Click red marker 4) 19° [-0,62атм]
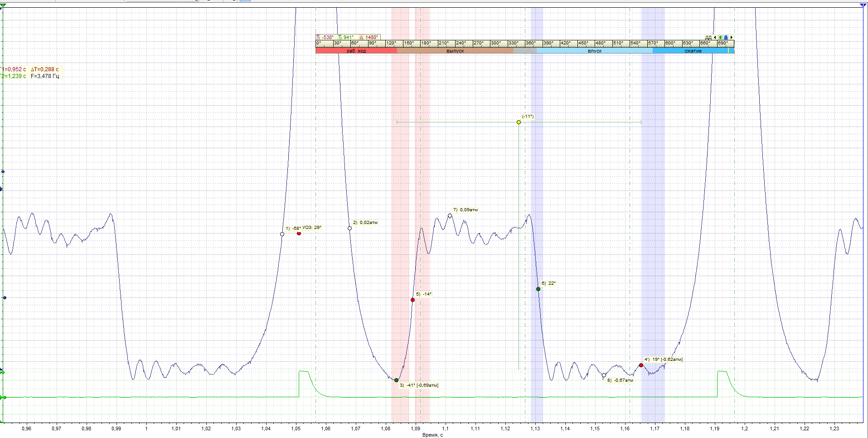This screenshot has height=438, width=868. click(x=641, y=365)
